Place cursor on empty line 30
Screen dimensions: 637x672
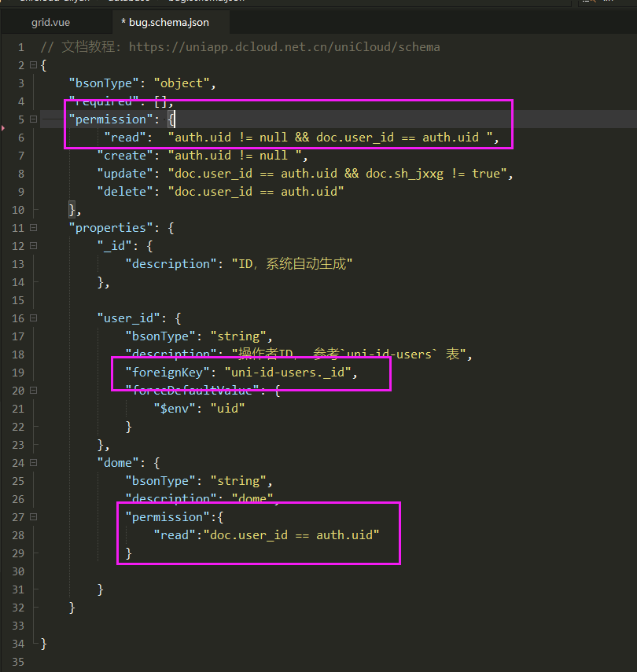(236, 571)
